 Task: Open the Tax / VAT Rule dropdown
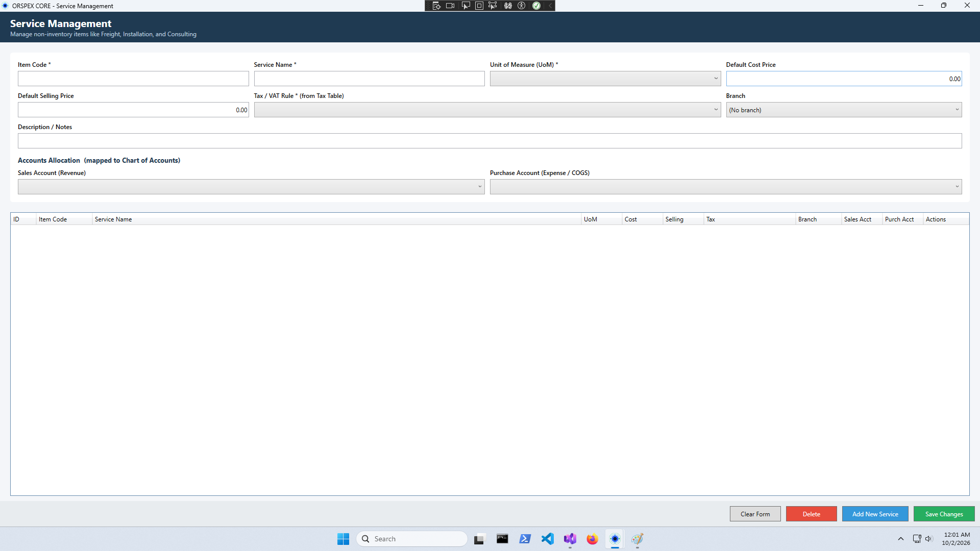click(x=487, y=110)
